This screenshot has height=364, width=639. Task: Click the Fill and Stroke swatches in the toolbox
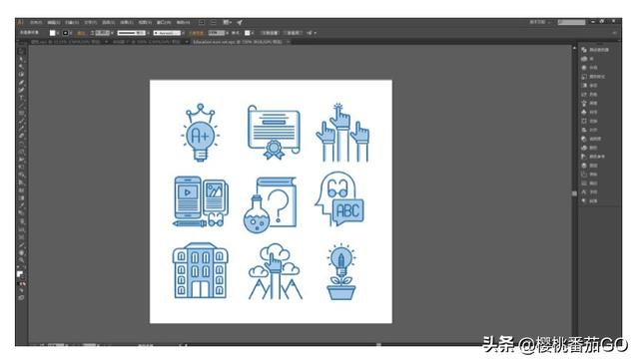[20, 274]
